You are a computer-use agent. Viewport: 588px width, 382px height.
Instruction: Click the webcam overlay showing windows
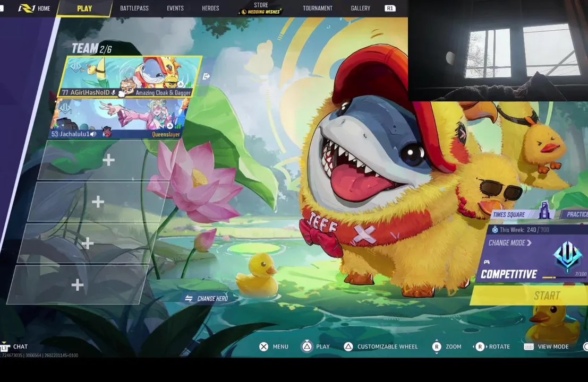tap(498, 50)
